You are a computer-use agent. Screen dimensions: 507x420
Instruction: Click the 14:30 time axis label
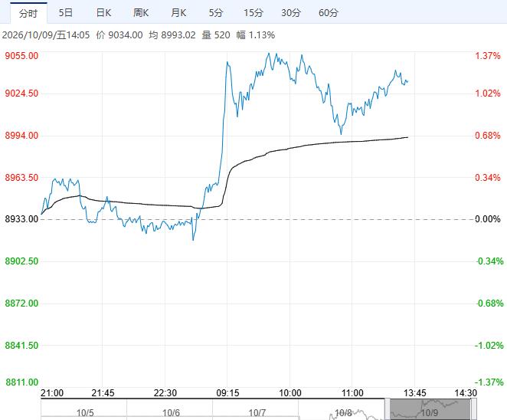point(466,393)
